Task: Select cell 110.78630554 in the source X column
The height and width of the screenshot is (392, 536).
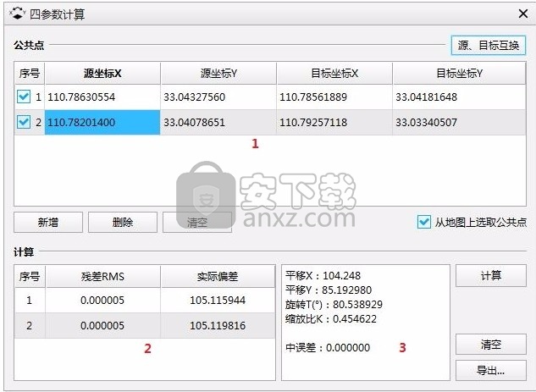Action: [x=102, y=97]
